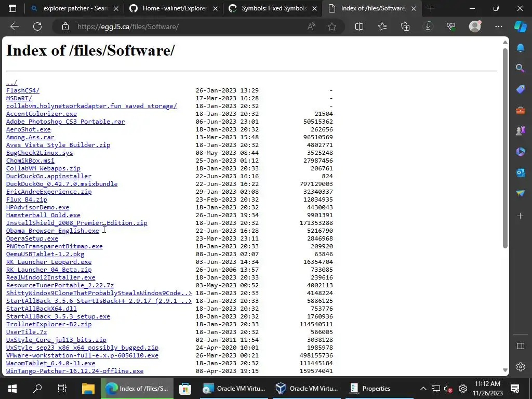Open sidebar Search icon
Image resolution: width=532 pixels, height=399 pixels.
(x=520, y=68)
